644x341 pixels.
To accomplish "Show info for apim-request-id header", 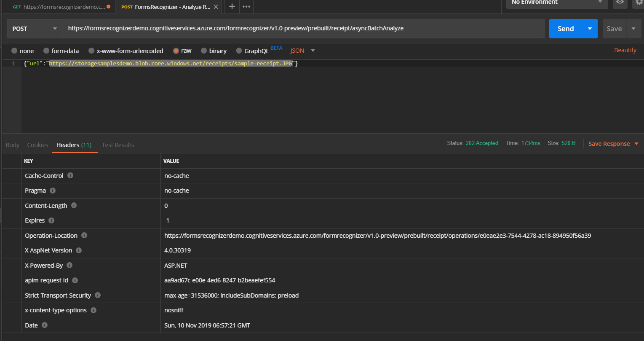I will click(75, 280).
